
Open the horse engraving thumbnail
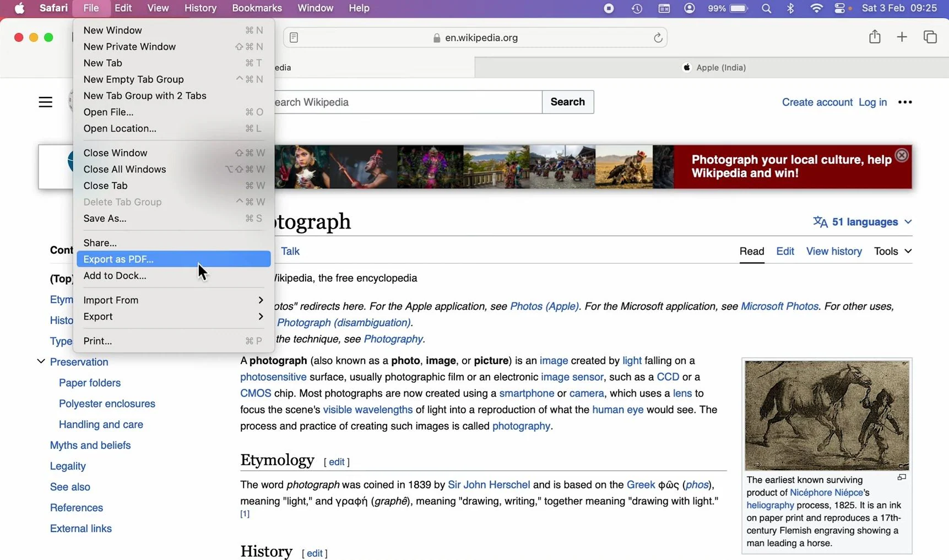(827, 415)
